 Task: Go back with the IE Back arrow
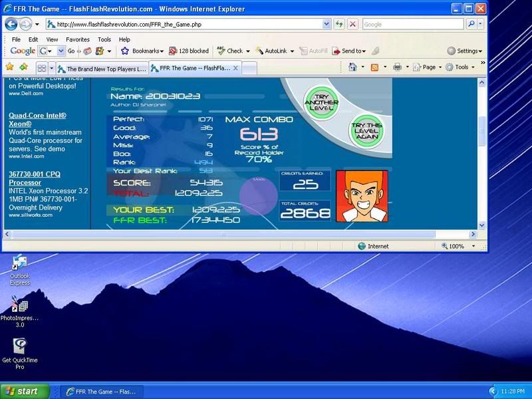coord(11,24)
